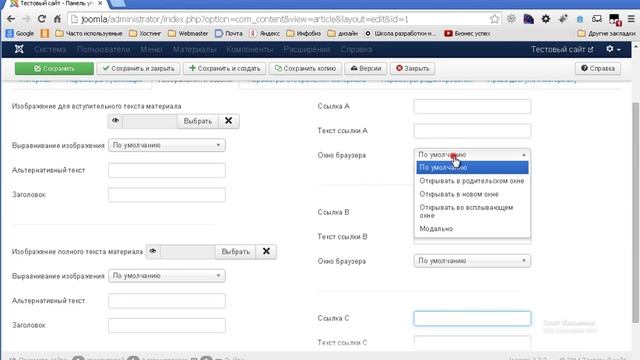Open the Яндекс bookmark

point(265,33)
